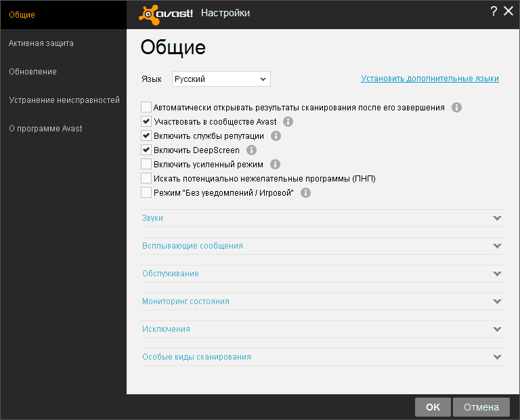Enable the 'Включить усиленный режим' checkbox
The width and height of the screenshot is (520, 420).
(146, 165)
